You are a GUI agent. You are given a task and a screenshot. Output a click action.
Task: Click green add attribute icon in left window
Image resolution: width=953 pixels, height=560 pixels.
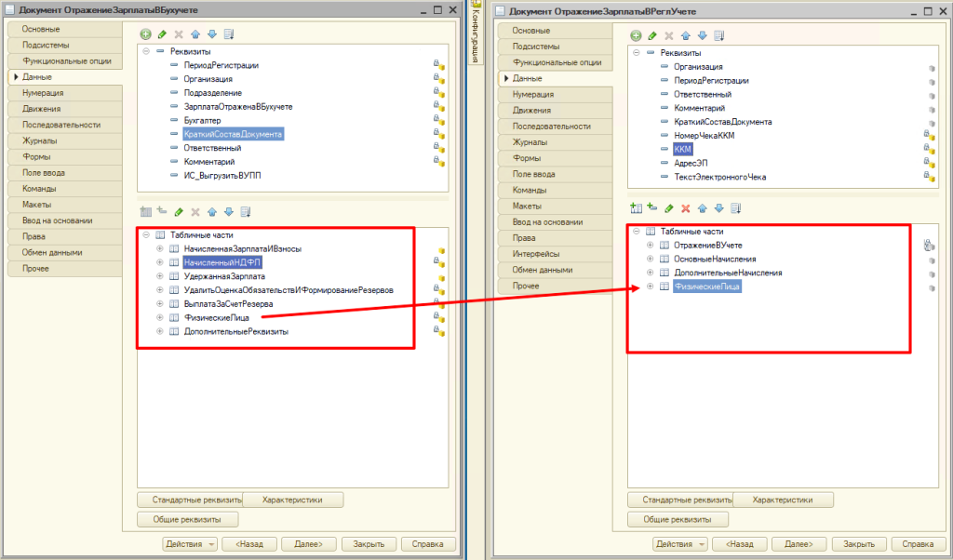pyautogui.click(x=145, y=34)
